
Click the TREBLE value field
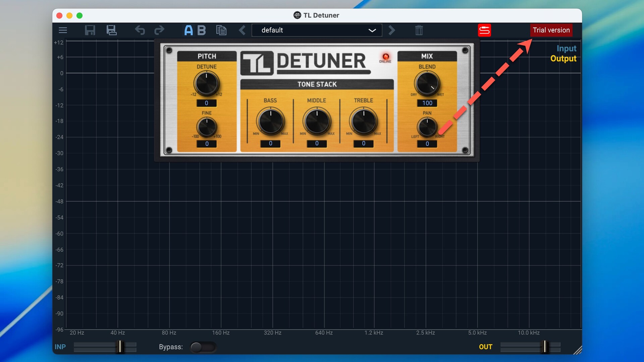click(364, 143)
